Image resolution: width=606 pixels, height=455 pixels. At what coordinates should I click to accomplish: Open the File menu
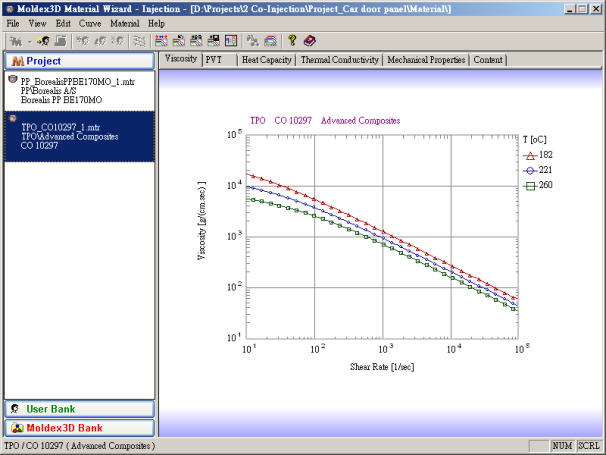(13, 24)
